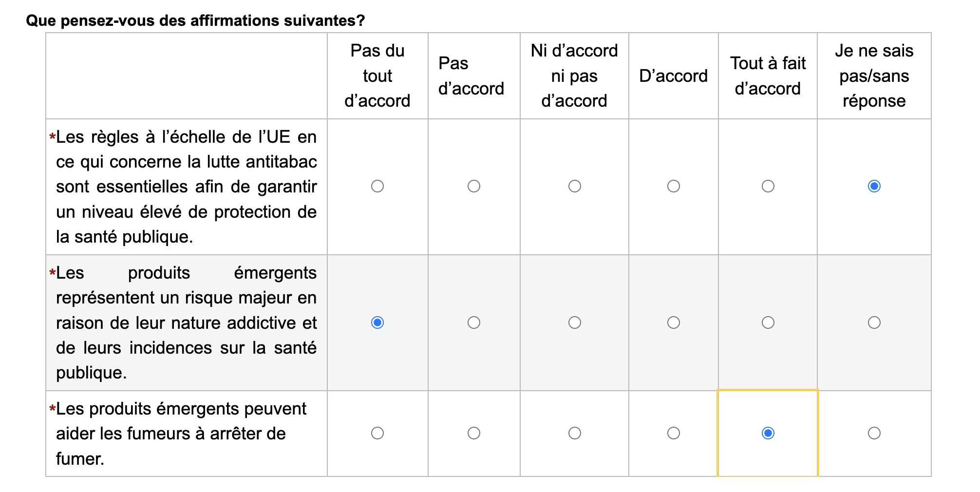Select 'D'accord' for EU antitabac rules statement
Screen dimensions: 980x492
point(674,186)
